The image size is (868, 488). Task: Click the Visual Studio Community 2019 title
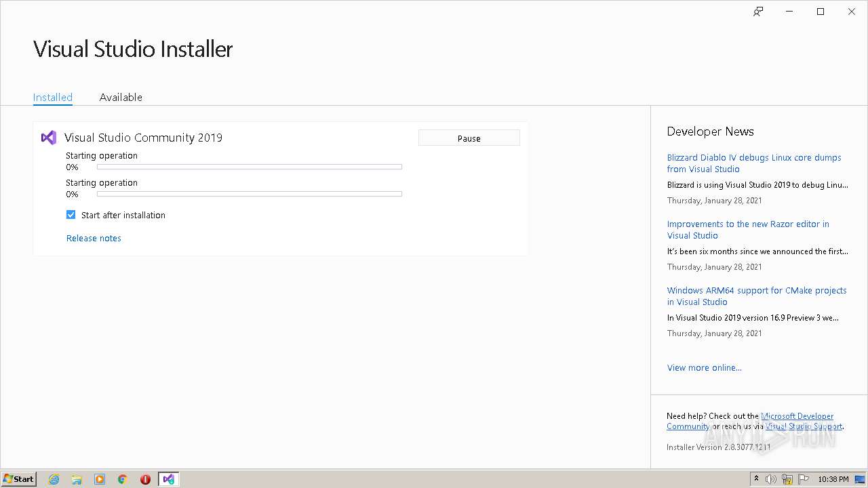pyautogui.click(x=143, y=138)
